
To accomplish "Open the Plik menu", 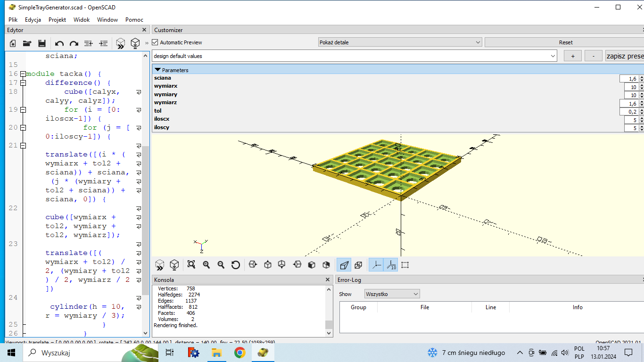I will coord(12,20).
